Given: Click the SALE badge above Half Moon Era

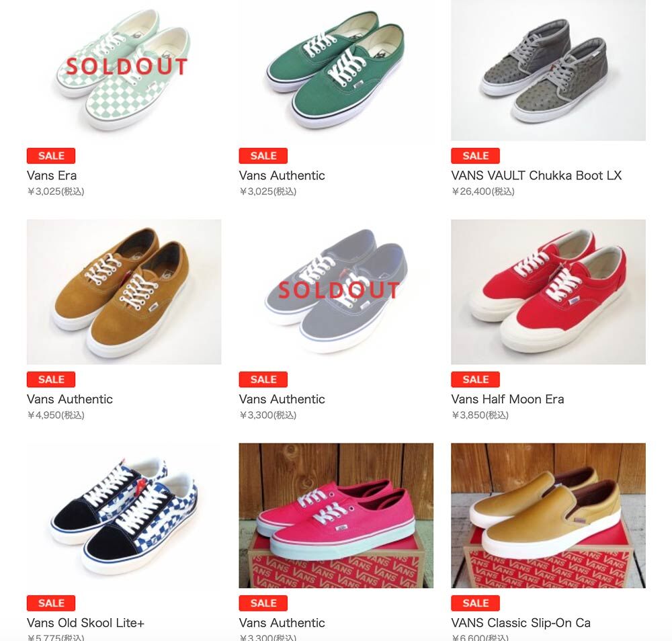Looking at the screenshot, I should coord(475,379).
